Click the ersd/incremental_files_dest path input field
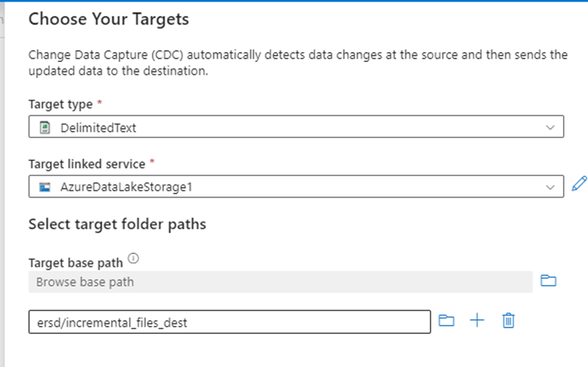 coord(230,321)
